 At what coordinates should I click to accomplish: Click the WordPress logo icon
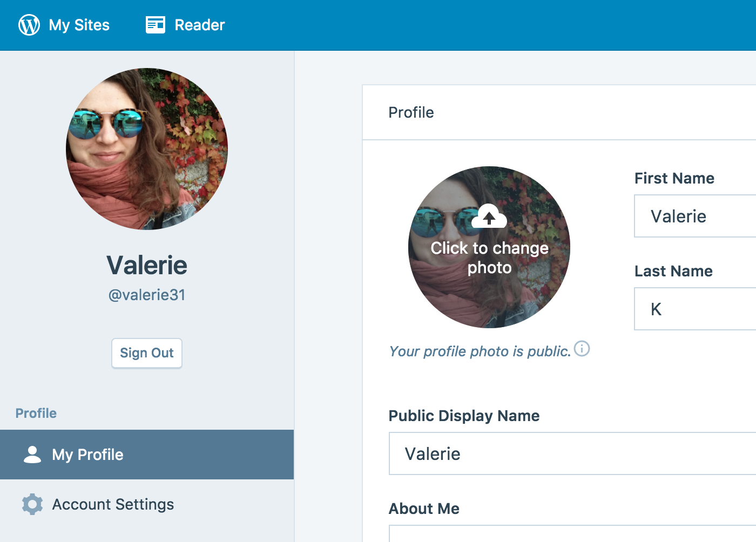pos(29,25)
